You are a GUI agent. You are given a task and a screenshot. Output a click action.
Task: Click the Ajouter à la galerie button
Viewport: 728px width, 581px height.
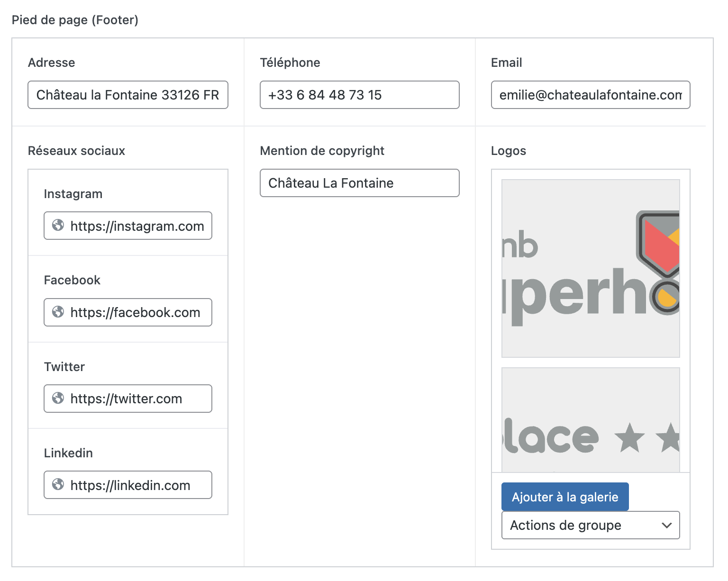564,497
